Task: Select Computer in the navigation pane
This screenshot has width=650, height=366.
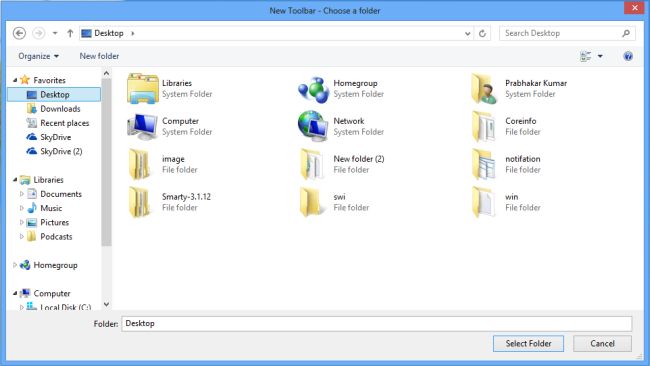Action: tap(51, 293)
